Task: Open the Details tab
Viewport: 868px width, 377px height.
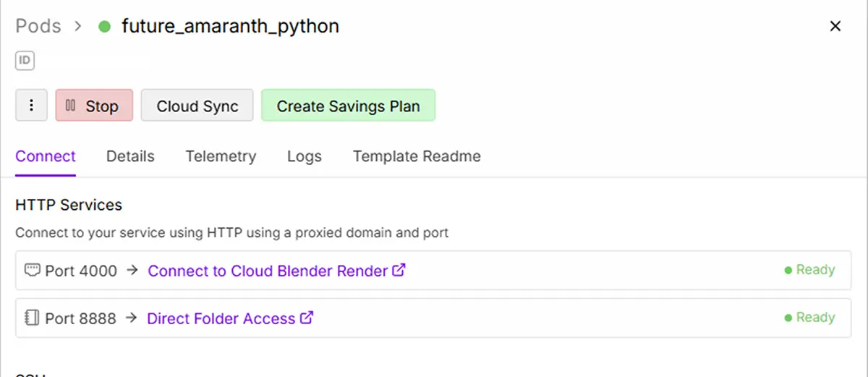Action: 130,156
